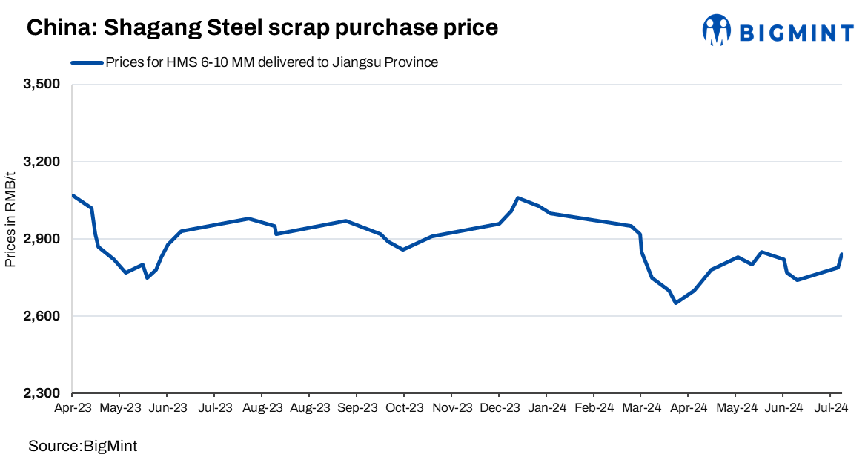Click the BigMint logo icon
This screenshot has height=460, width=868.
click(x=717, y=30)
